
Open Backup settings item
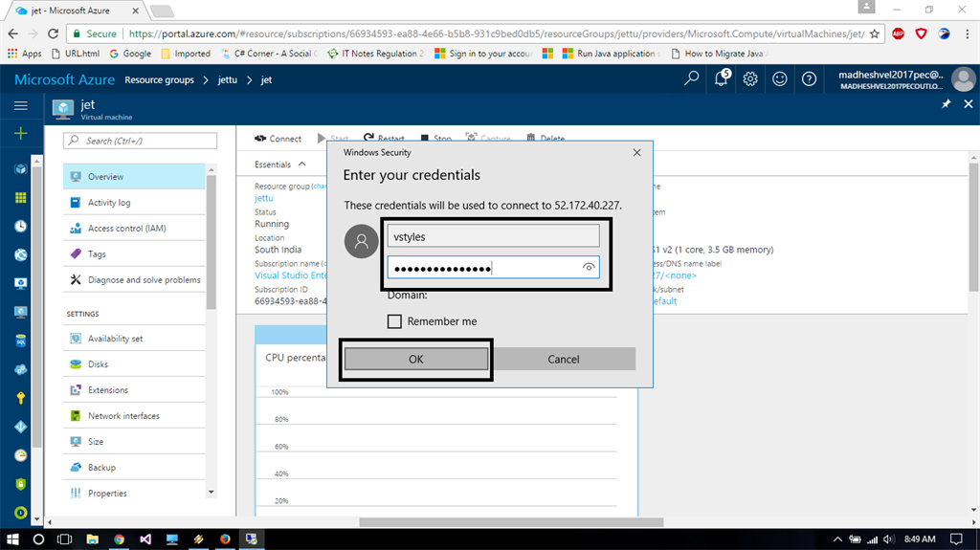pos(134,467)
